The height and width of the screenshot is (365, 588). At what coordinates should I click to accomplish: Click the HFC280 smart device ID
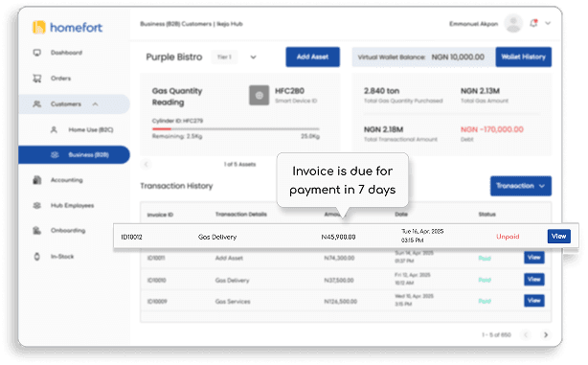click(289, 91)
